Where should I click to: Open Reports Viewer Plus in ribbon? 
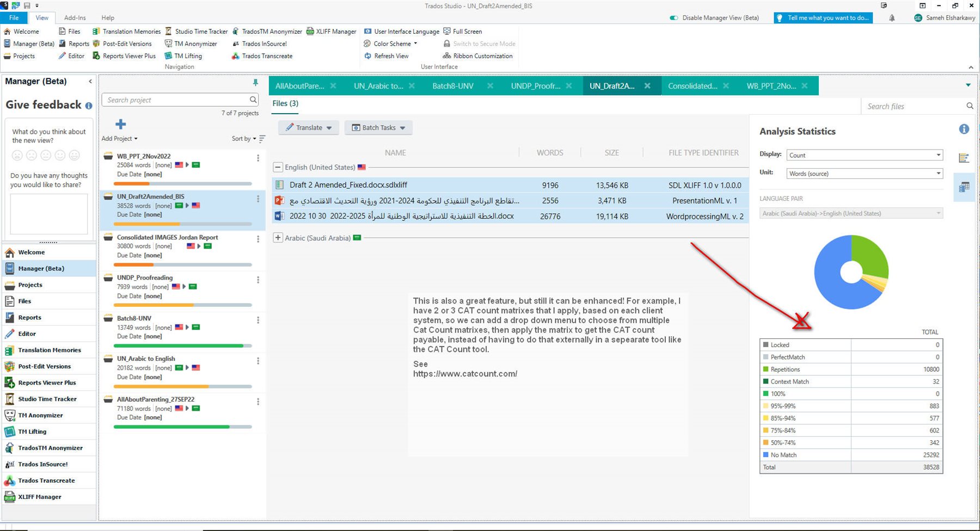[x=124, y=55]
